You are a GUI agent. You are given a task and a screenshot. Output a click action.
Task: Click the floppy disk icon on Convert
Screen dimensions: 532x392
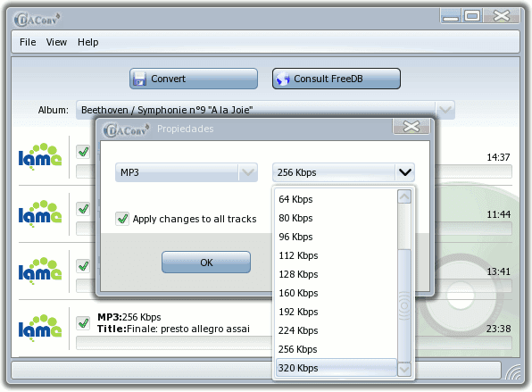pos(139,79)
